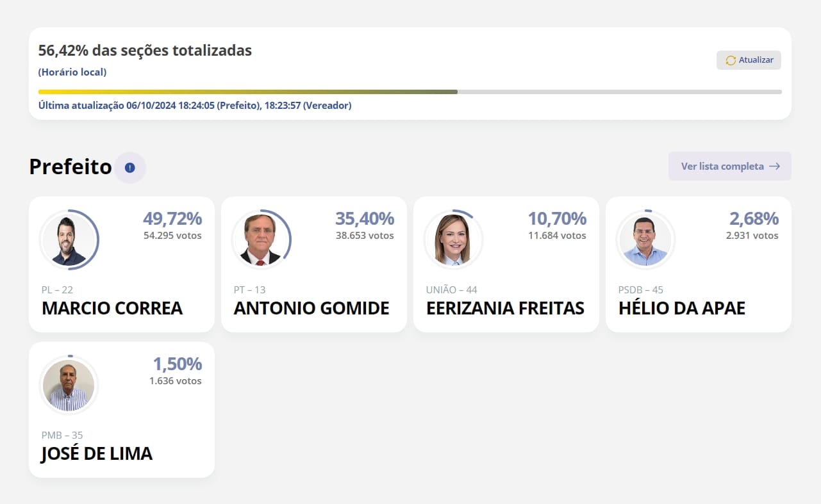
Task: Click the Horário local label
Action: (x=72, y=72)
